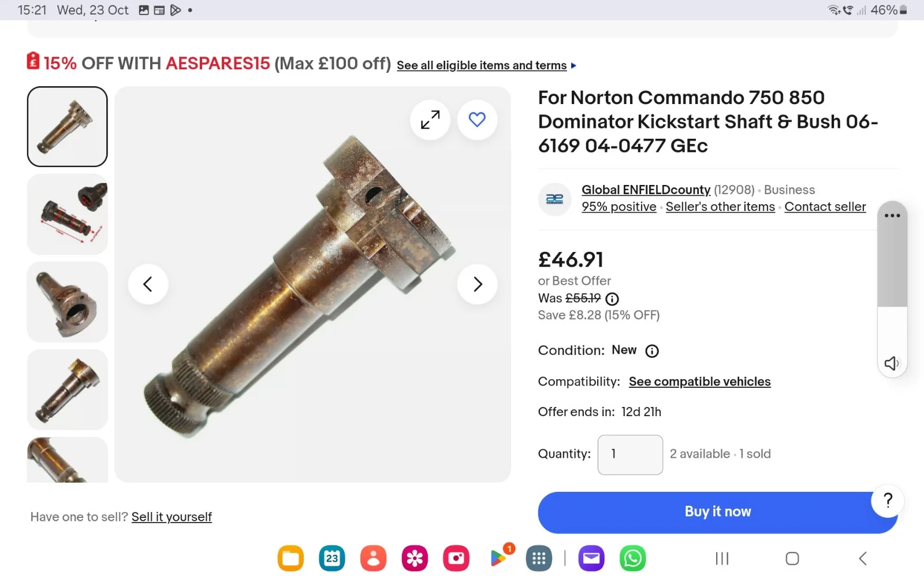Viewport: 924px width, 578px height.
Task: Open the Recents overview button
Action: coord(721,558)
